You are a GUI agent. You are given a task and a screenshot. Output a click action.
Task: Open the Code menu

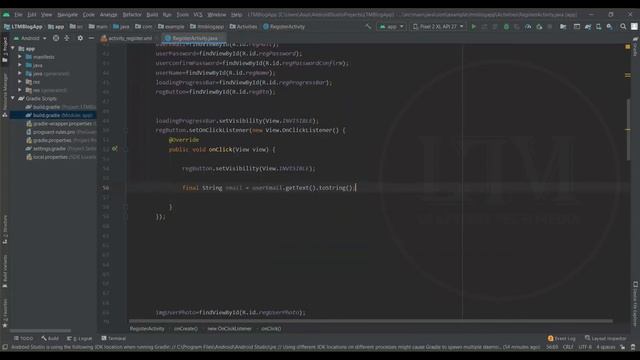pos(89,15)
